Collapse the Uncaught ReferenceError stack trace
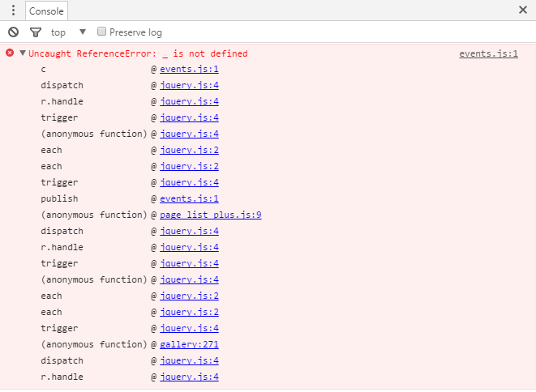The width and height of the screenshot is (536, 392). coord(23,53)
